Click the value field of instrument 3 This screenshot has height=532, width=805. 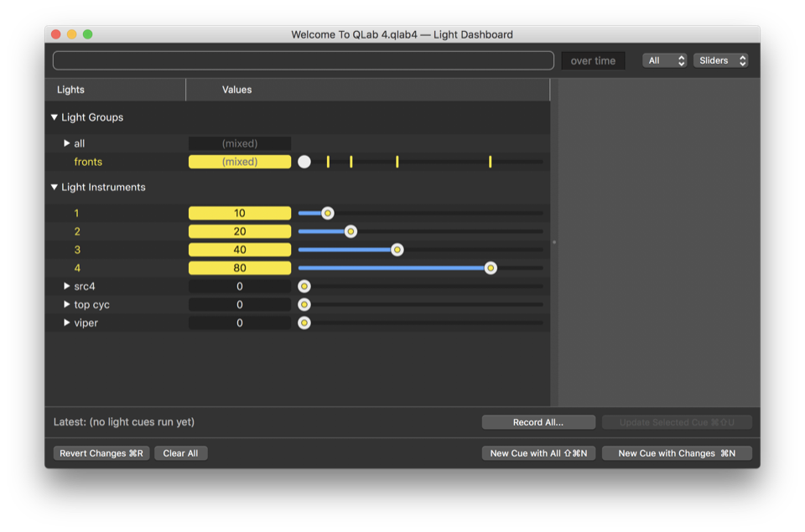coord(240,250)
